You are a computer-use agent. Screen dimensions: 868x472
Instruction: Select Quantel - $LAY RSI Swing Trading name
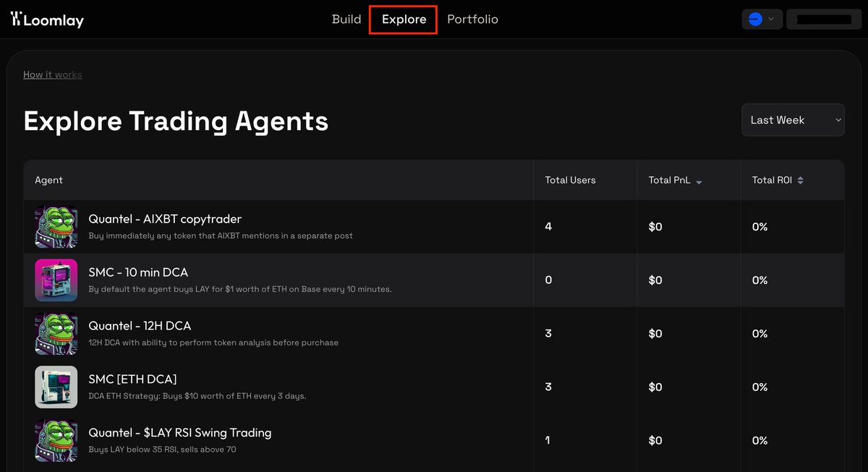click(180, 433)
